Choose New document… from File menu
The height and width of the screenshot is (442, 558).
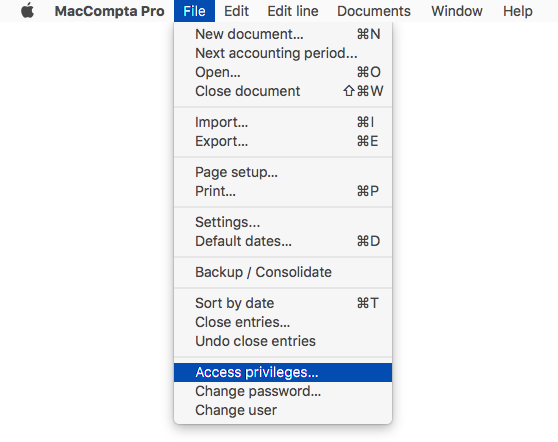[283, 34]
